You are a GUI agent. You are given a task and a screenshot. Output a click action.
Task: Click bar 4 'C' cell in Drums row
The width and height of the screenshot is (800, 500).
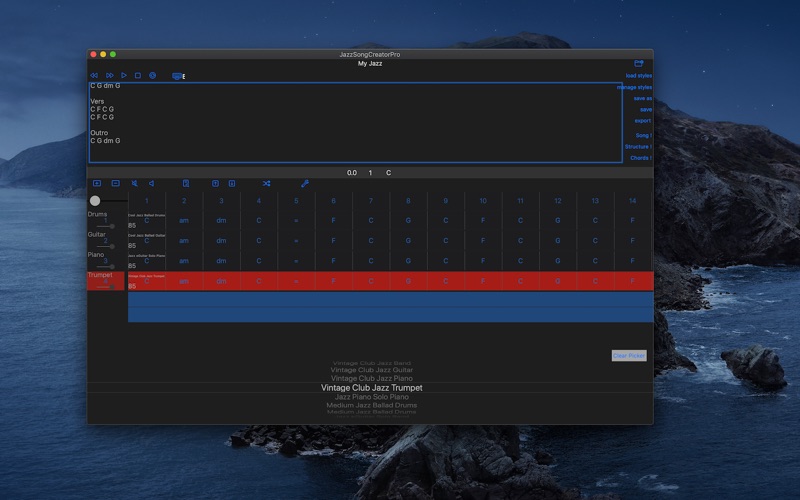click(x=259, y=220)
